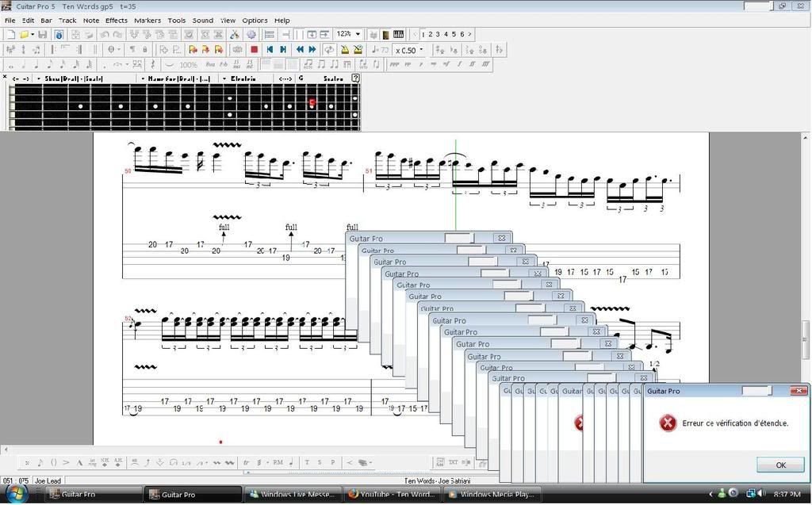This screenshot has width=812, height=505.
Task: Click the pilcrow paragraph icon
Action: coord(132,50)
